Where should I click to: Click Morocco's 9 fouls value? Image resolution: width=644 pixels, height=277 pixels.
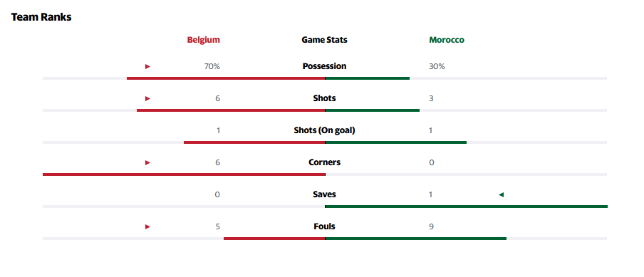(x=431, y=227)
